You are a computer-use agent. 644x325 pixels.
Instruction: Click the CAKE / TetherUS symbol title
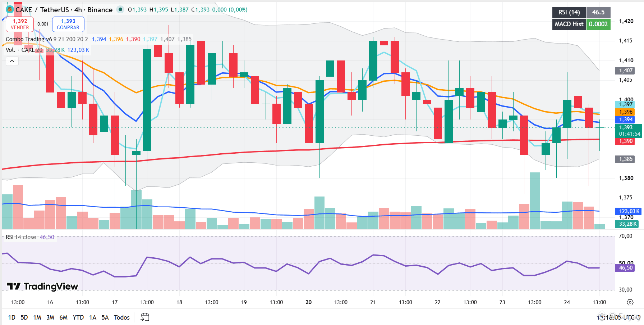click(x=64, y=10)
